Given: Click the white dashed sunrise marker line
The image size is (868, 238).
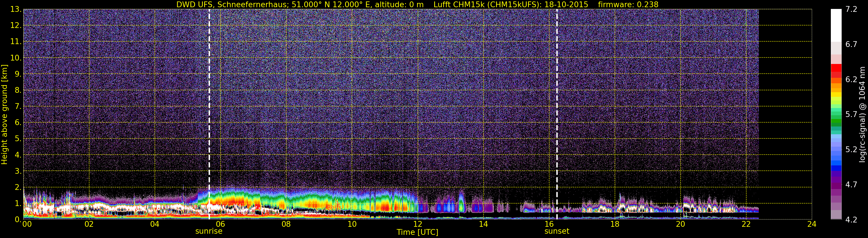Looking at the screenshot, I should [209, 114].
